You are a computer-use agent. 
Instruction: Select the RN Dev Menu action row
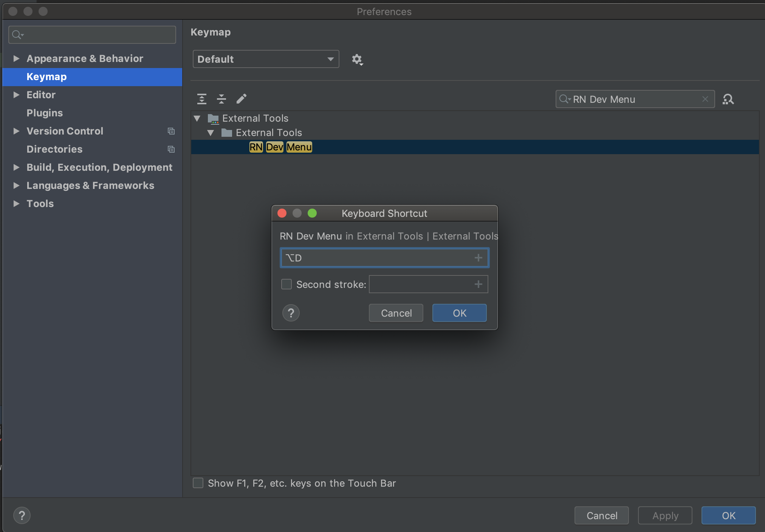point(475,147)
